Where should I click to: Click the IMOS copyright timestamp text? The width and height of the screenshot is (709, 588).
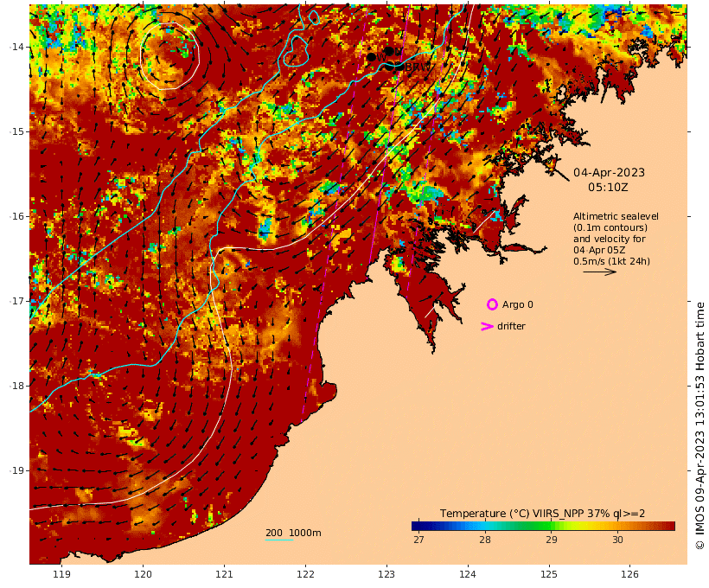pyautogui.click(x=700, y=425)
